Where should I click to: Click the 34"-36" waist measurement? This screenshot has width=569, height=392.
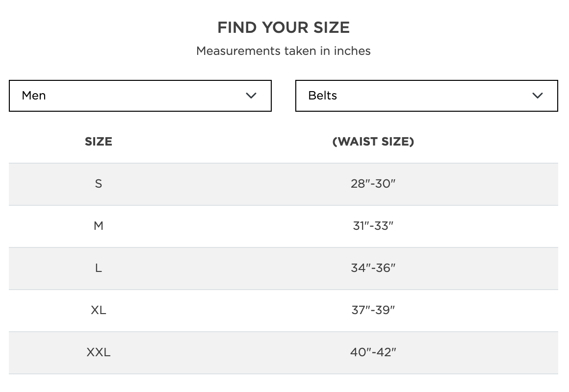[x=373, y=268]
